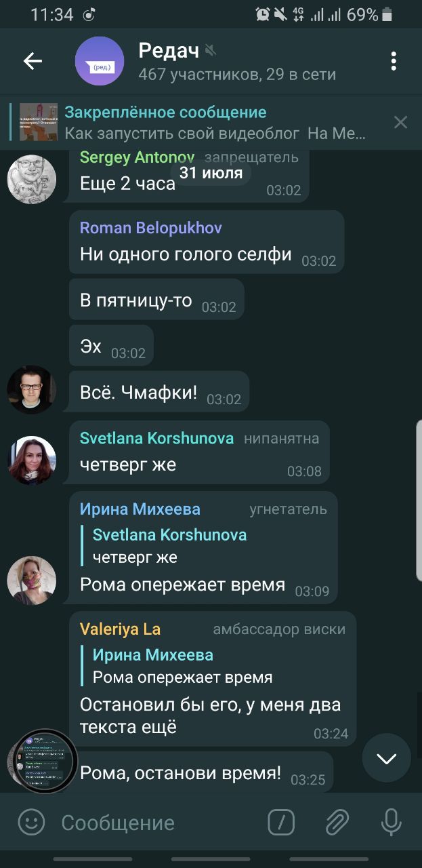Open the Редач group avatar
422x868 pixels.
pos(100,61)
